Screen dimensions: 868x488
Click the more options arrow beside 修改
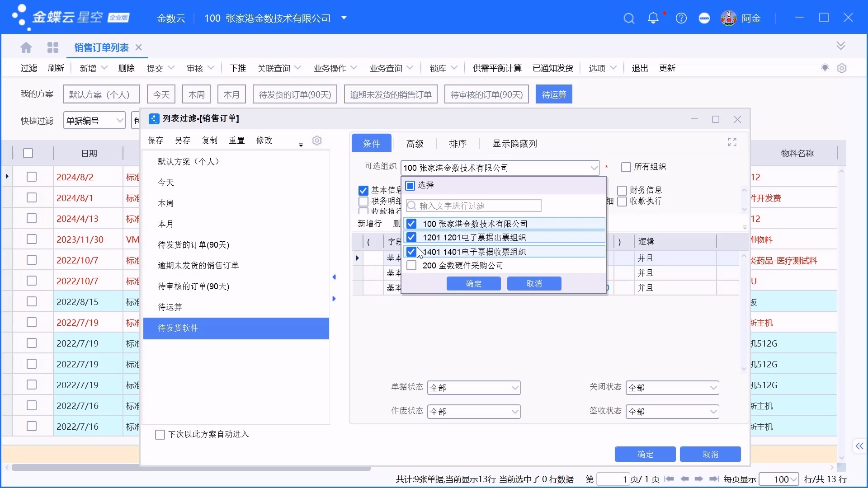tap(301, 144)
